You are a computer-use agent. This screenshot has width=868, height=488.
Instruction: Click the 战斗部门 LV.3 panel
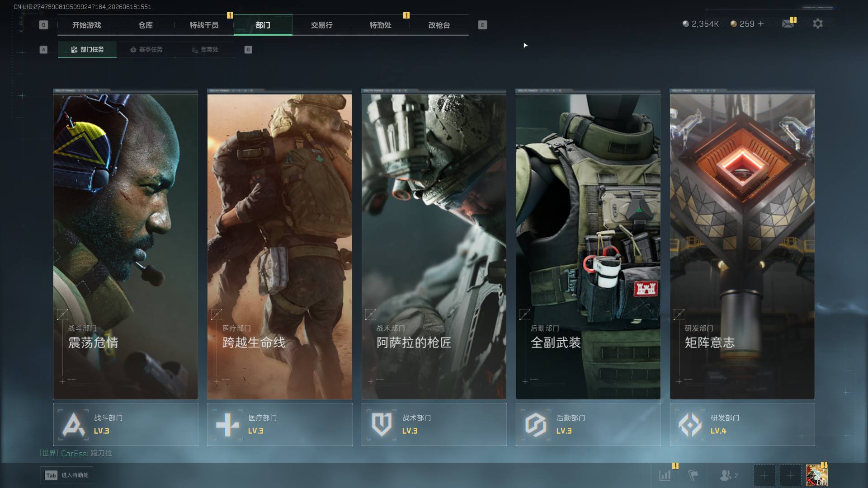tap(126, 425)
